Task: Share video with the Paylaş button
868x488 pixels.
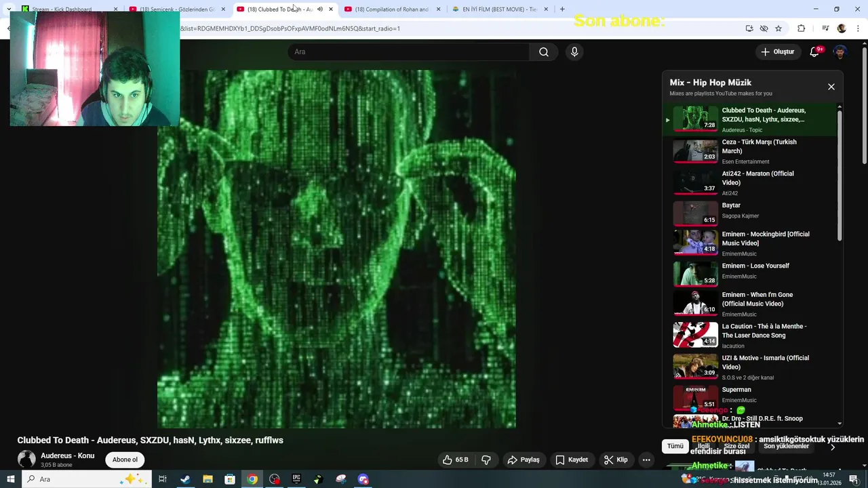Action: click(524, 460)
